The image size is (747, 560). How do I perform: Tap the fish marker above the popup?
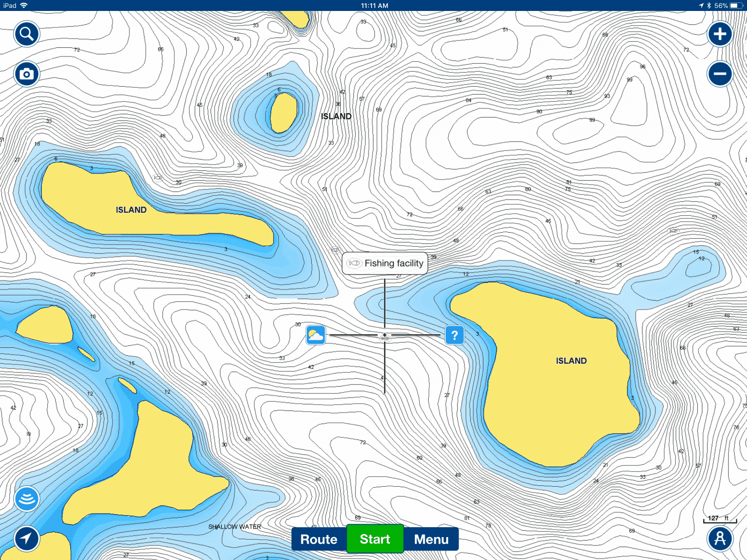[335, 250]
